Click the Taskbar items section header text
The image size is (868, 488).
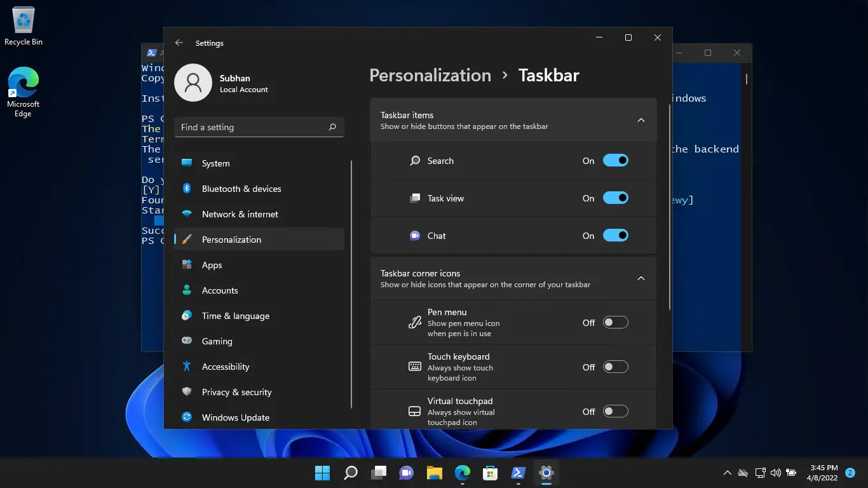(x=407, y=115)
